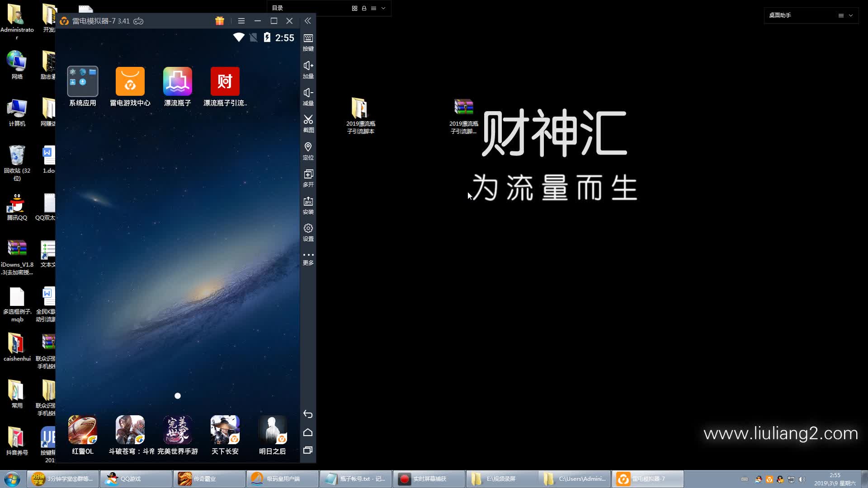Open the 桌面助手 list menu icon
This screenshot has width=868, height=488.
pyautogui.click(x=841, y=15)
